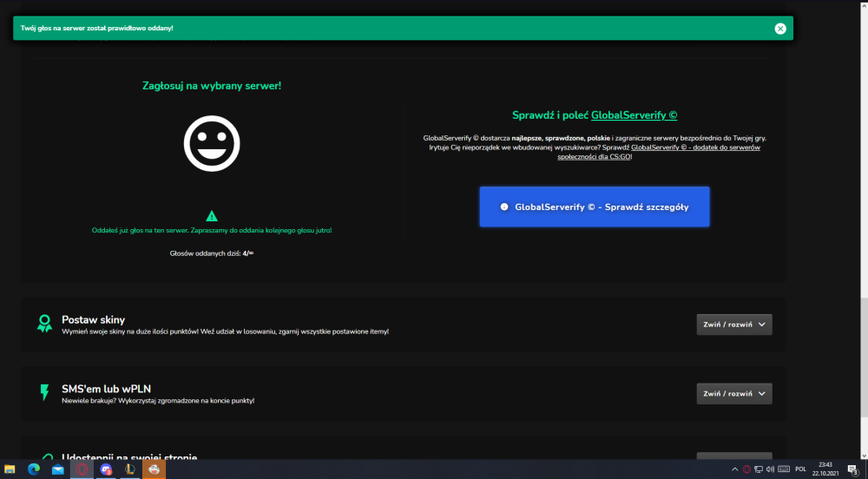Select the SMS'em lub wPLN heading
The height and width of the screenshot is (479, 868).
pyautogui.click(x=106, y=389)
